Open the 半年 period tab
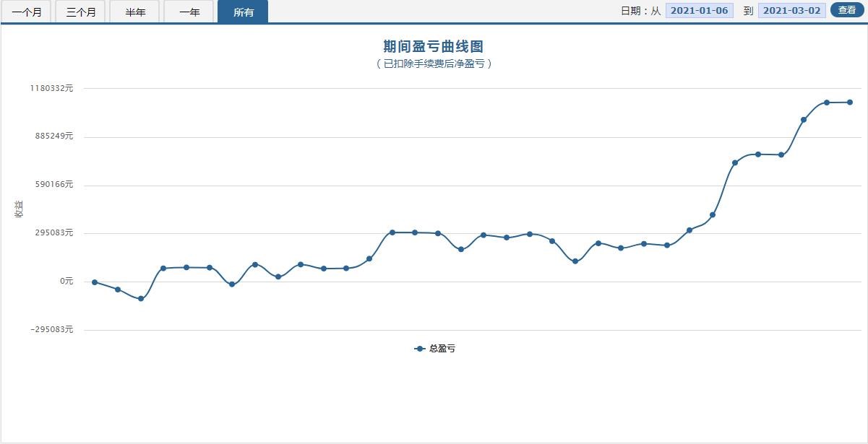Viewport: 868px width, 444px height. click(x=134, y=12)
